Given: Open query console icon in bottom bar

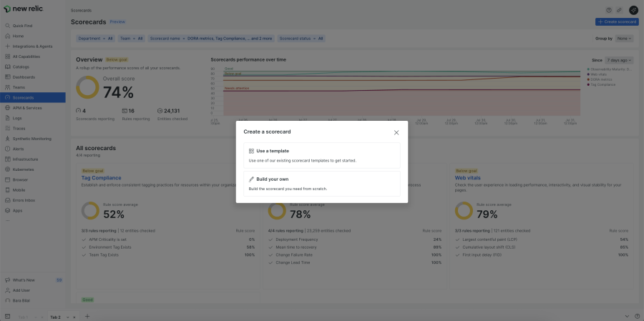Looking at the screenshot, I should 7,316.
